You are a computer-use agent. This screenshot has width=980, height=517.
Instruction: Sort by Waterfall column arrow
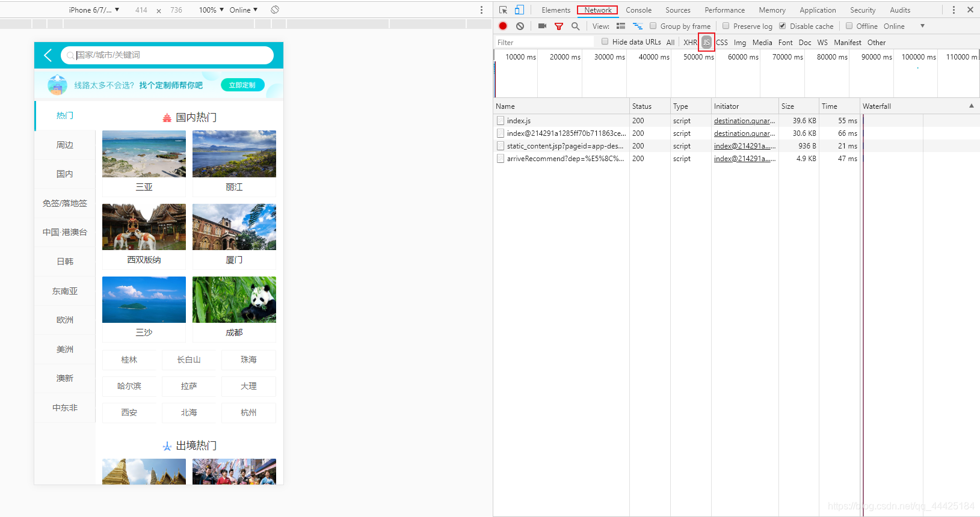[x=971, y=106]
